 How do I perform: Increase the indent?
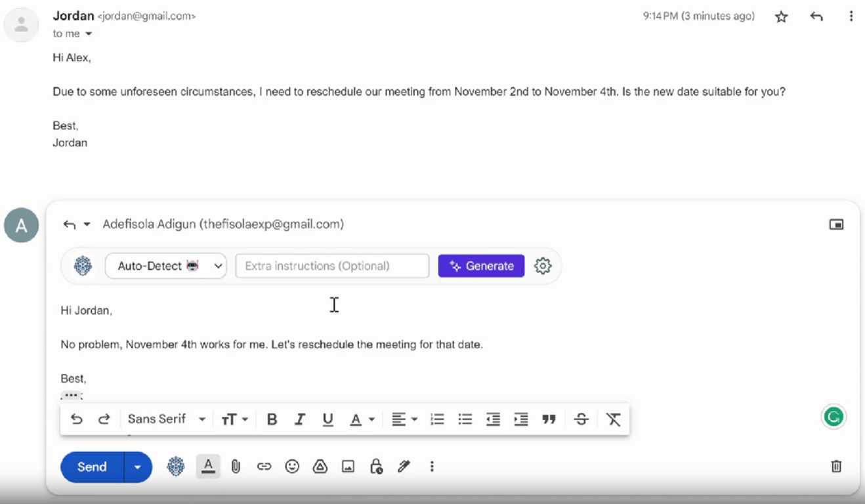pos(521,419)
